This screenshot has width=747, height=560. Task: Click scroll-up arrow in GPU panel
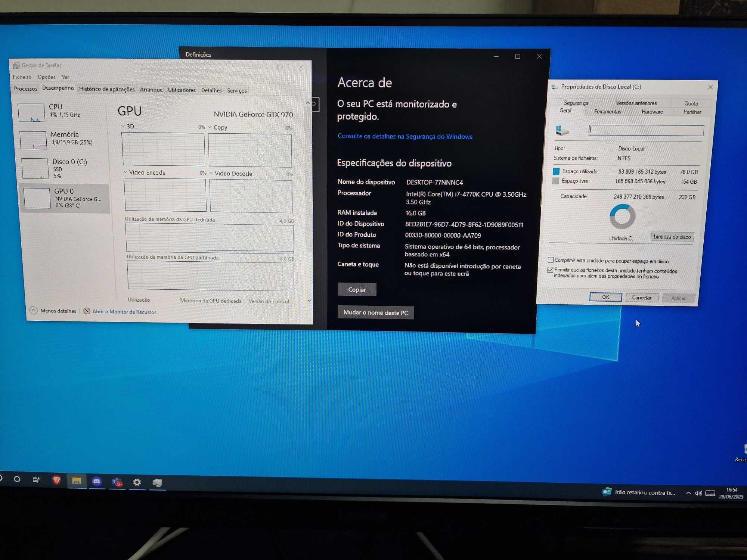coord(308,103)
